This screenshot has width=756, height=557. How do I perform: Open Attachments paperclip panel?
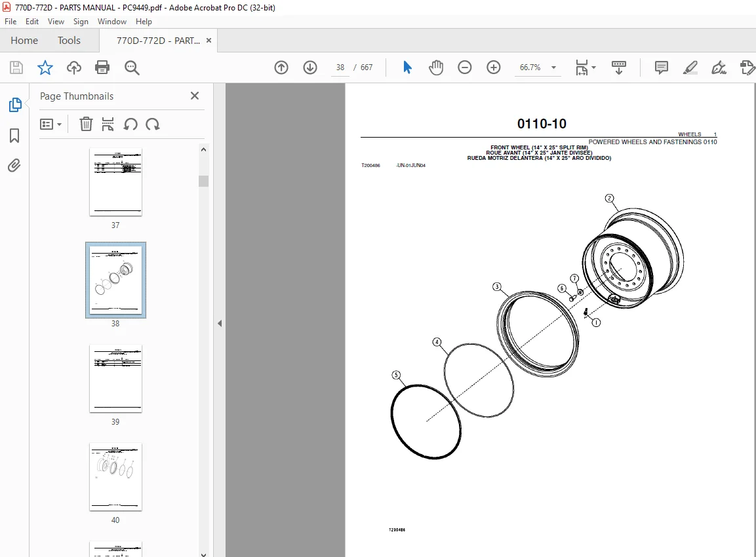(14, 166)
